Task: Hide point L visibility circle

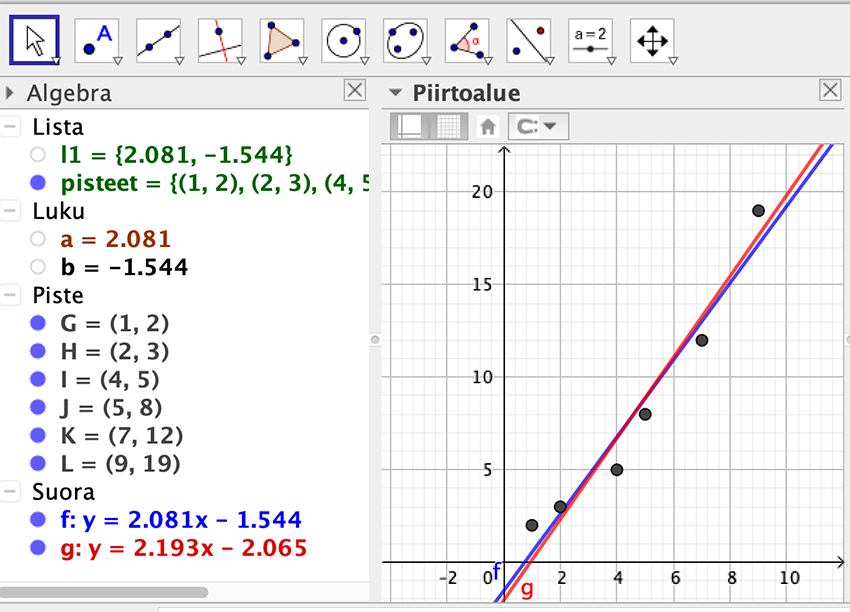Action: (38, 463)
